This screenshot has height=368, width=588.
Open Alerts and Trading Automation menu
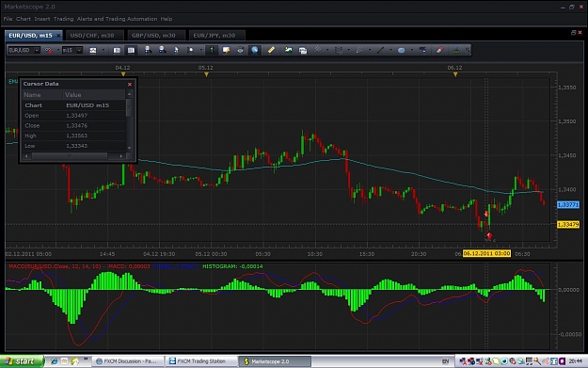117,19
